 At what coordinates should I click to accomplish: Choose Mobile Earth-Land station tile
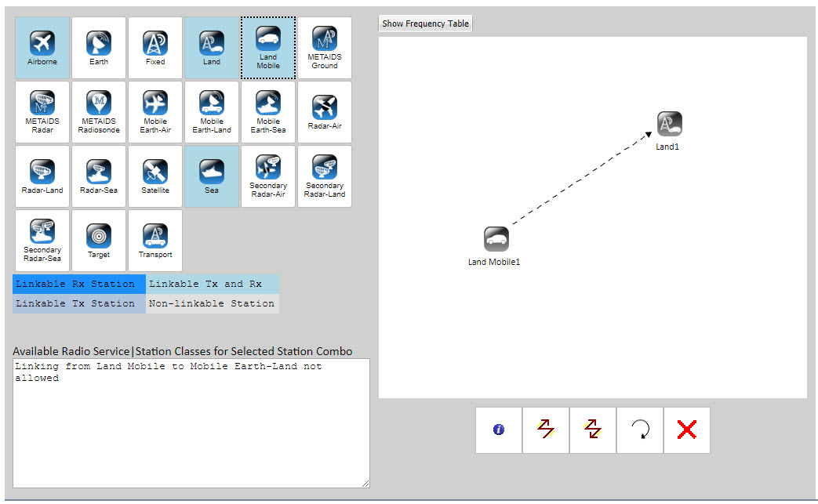point(212,112)
